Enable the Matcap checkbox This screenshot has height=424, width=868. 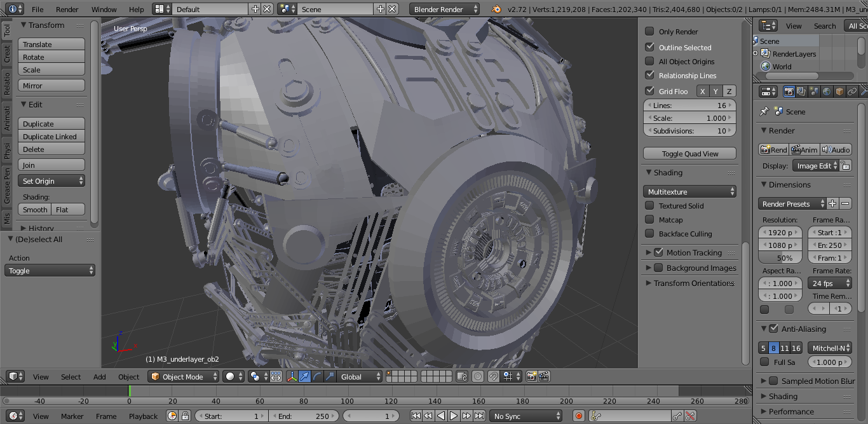(x=649, y=219)
